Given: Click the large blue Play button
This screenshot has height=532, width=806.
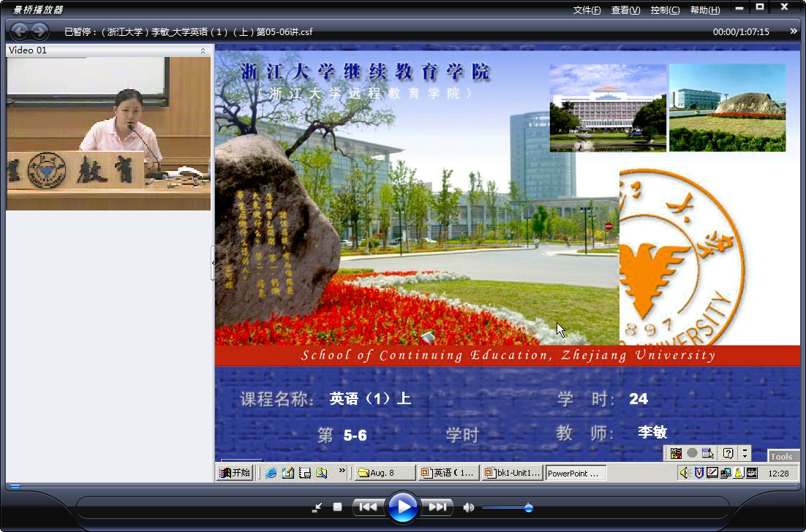Looking at the screenshot, I should click(x=402, y=507).
